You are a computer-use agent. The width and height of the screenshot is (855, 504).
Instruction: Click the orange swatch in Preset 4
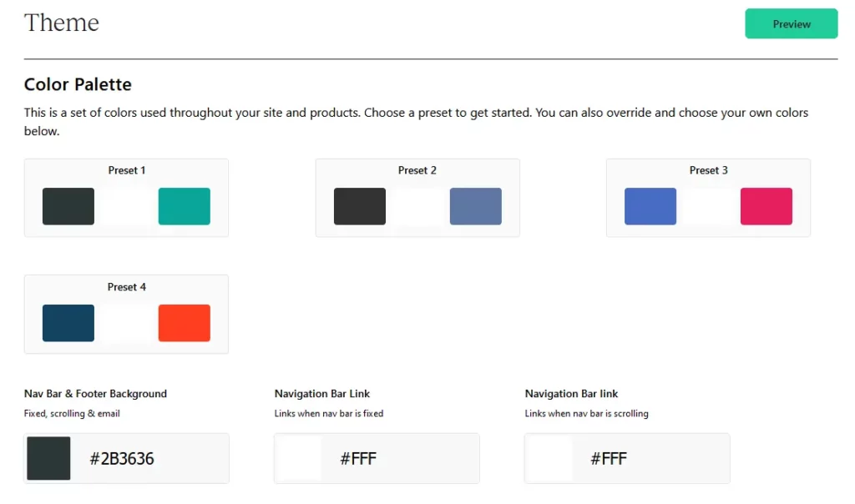coord(184,323)
